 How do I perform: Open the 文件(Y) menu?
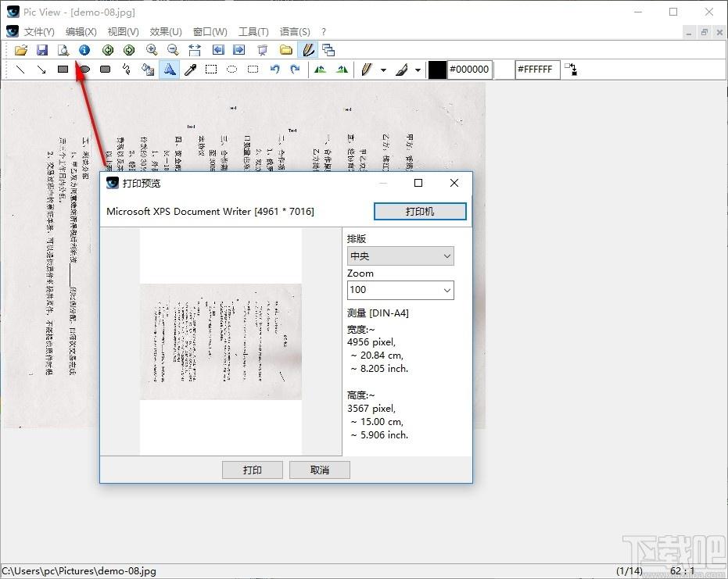[x=39, y=31]
